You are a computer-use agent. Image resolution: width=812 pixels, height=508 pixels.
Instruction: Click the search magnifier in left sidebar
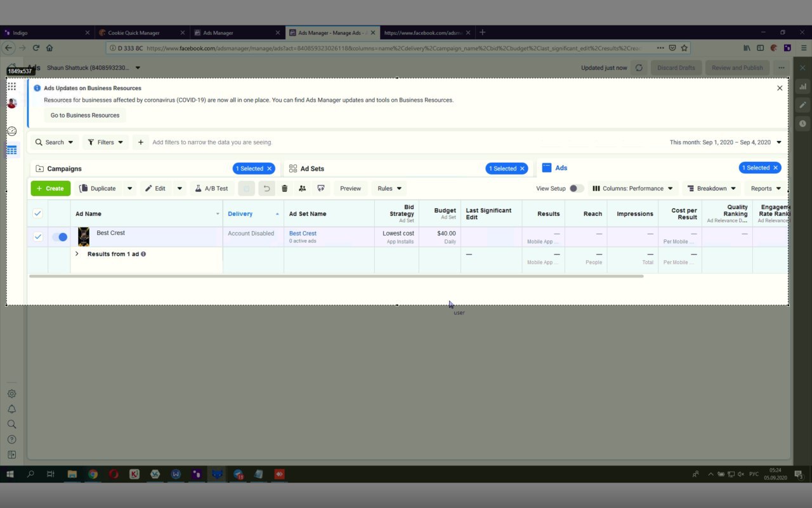pos(11,424)
